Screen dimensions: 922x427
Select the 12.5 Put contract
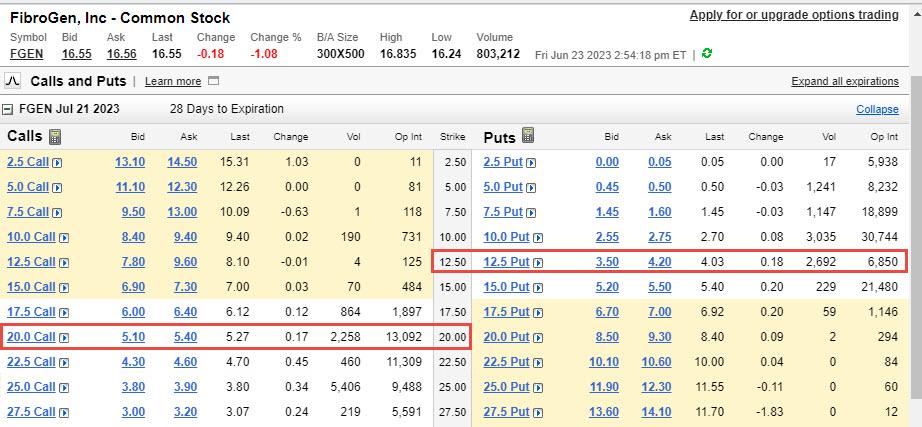coord(506,262)
